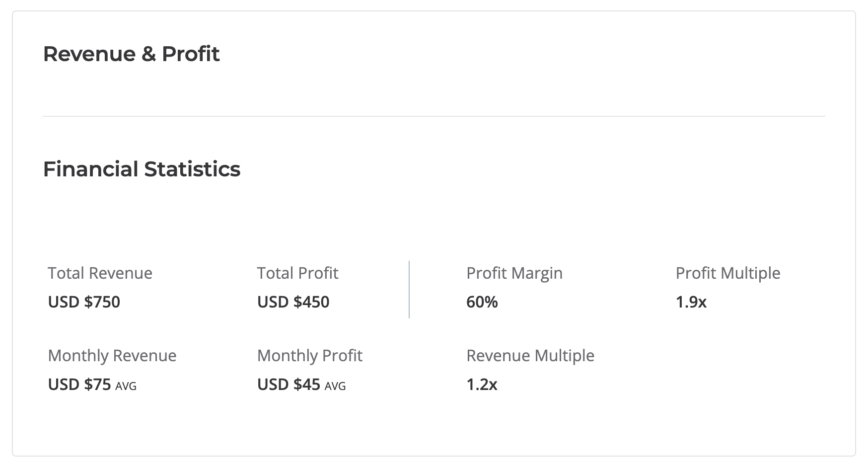Viewport: 868px width, 467px height.
Task: Select the Revenue Multiple label
Action: click(x=530, y=355)
